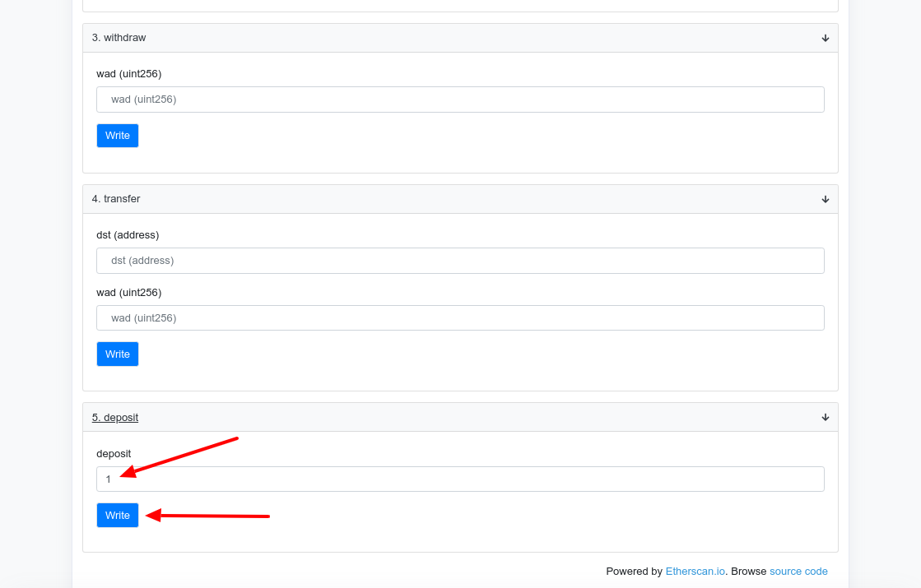Click the 'Powered by' footer text
921x588 pixels.
(x=634, y=572)
